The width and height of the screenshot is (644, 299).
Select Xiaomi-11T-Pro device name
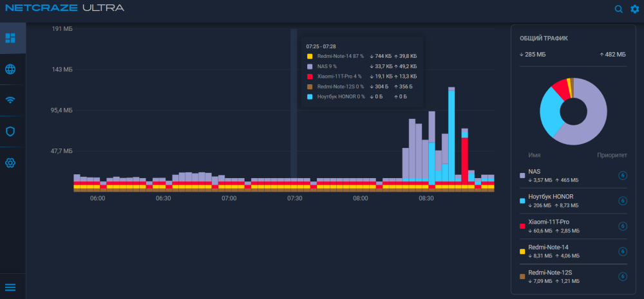(549, 222)
